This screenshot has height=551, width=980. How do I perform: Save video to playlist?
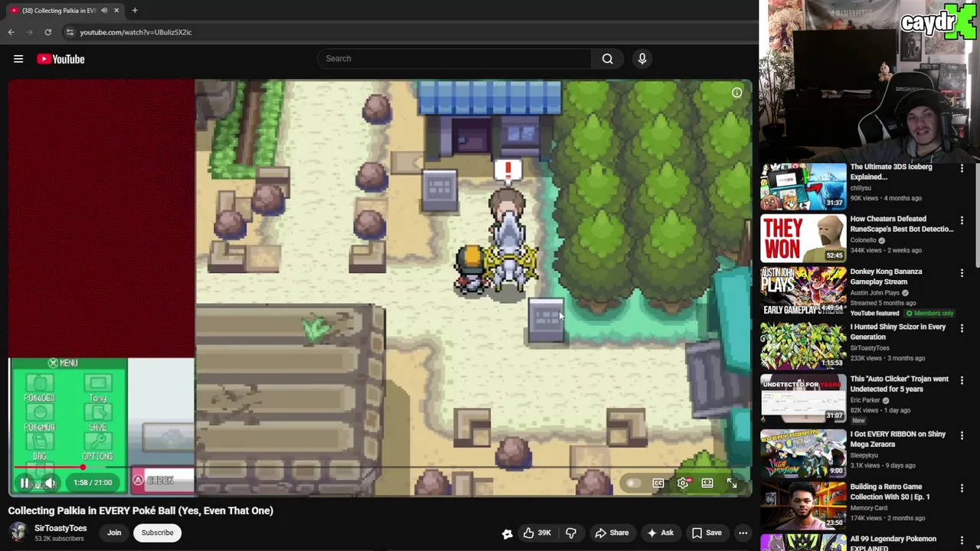[707, 533]
